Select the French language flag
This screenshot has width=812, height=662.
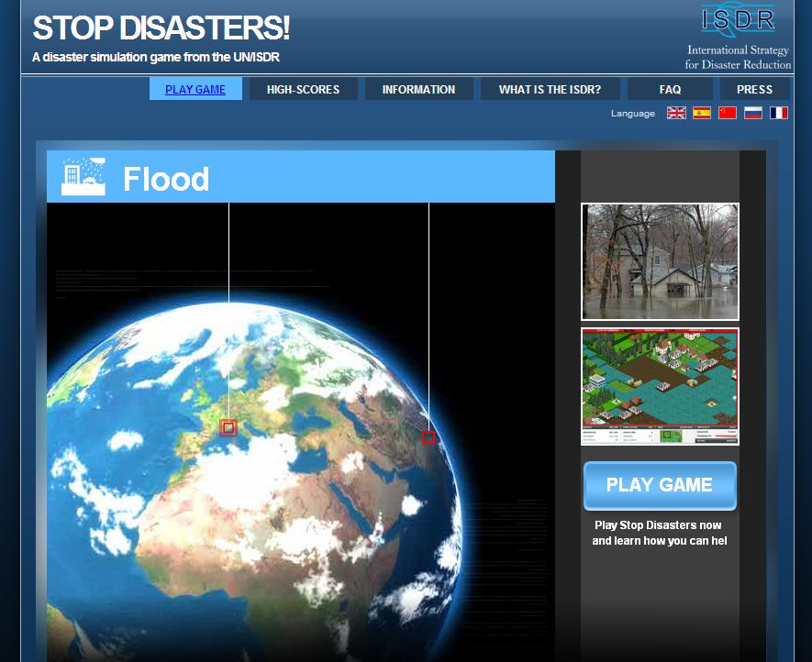pos(779,113)
